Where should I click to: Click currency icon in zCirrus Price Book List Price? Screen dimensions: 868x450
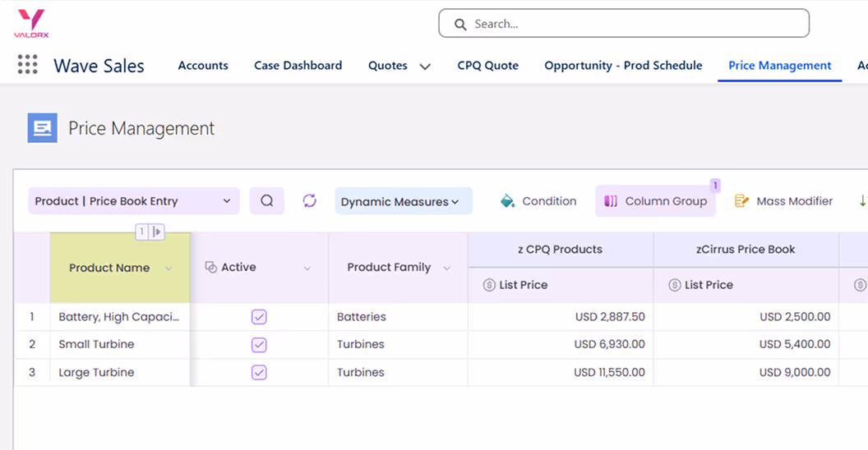point(674,285)
